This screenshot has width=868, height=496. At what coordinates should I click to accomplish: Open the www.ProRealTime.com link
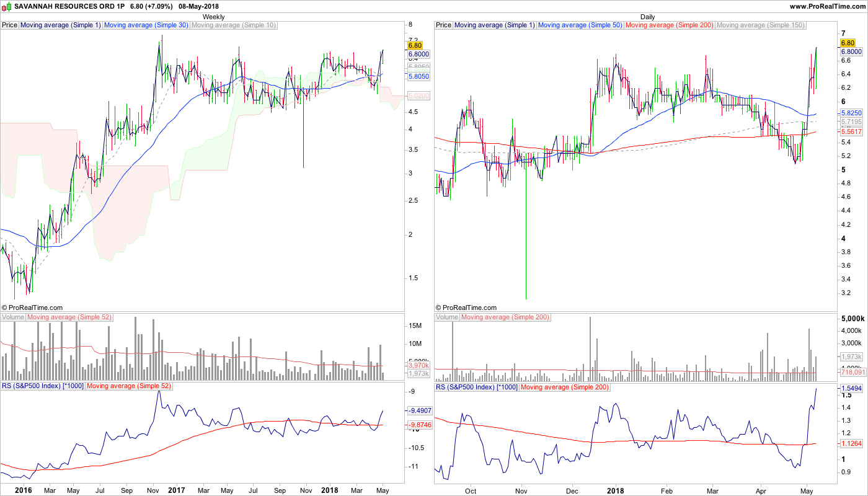coord(828,6)
